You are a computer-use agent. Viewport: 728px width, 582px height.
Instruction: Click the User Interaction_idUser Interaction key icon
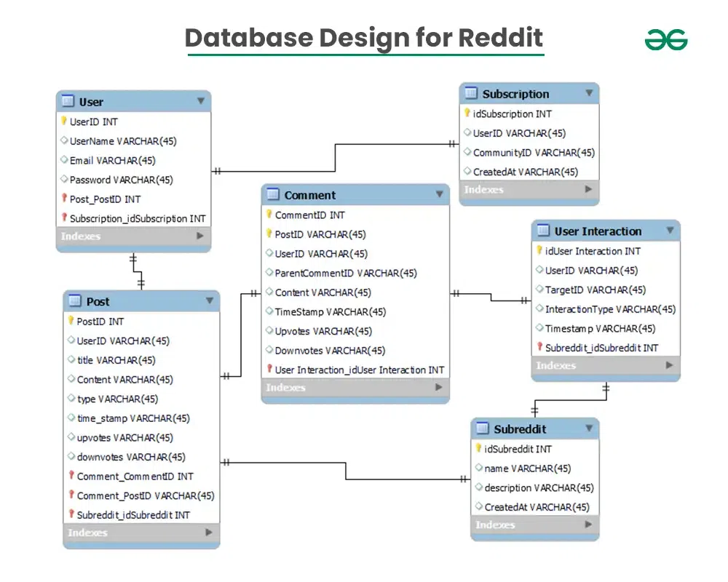coord(269,369)
